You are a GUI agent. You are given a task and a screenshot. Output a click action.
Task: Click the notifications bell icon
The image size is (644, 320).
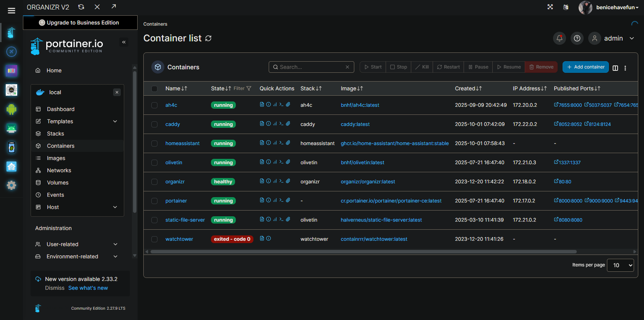(559, 38)
